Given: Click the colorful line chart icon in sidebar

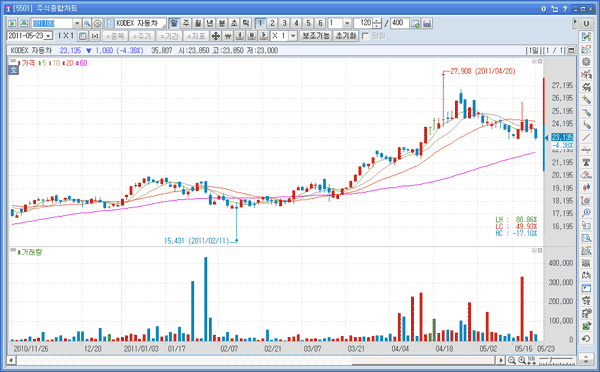Looking at the screenshot, I should pos(586,49).
